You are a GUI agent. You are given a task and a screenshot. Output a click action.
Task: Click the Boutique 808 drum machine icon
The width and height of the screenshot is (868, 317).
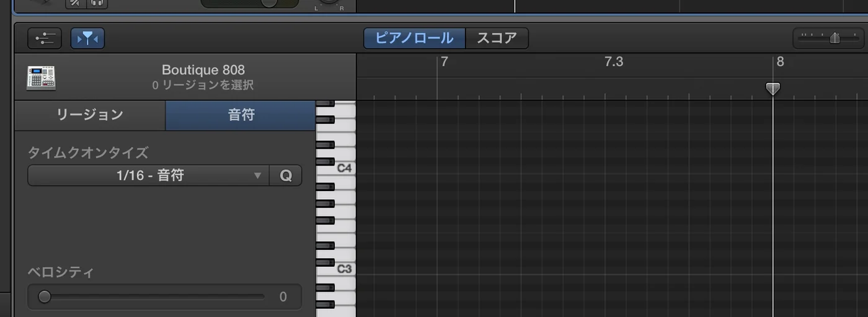[41, 78]
